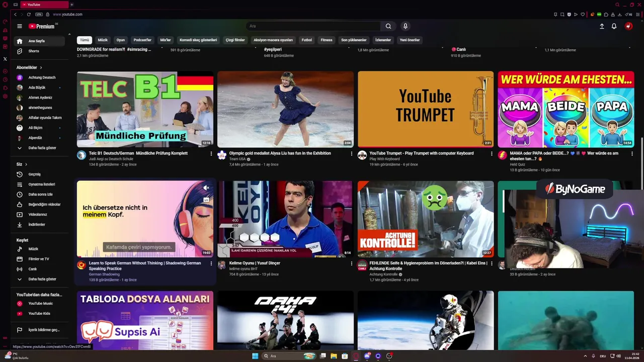Go back with the browser back arrow
The height and width of the screenshot is (362, 644).
15,14
